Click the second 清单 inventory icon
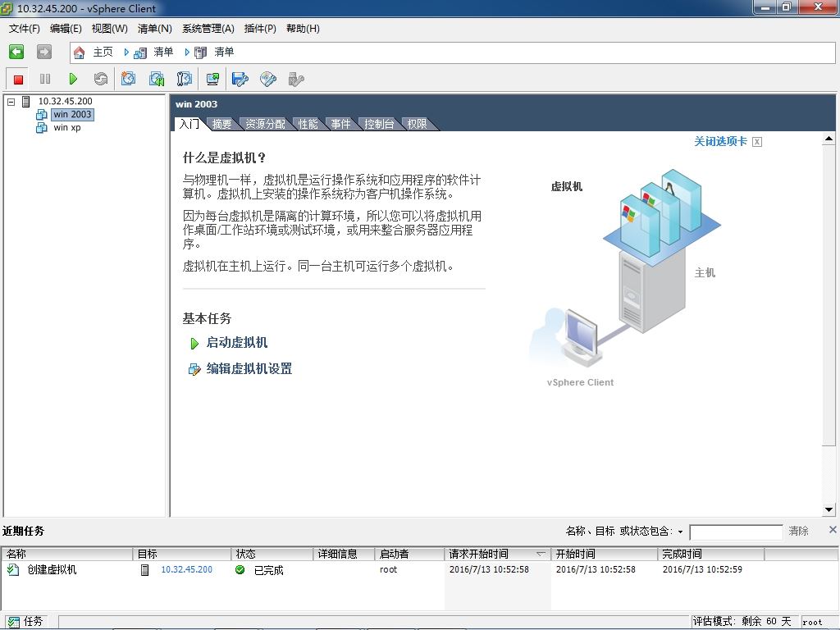The width and height of the screenshot is (840, 630). (x=200, y=52)
